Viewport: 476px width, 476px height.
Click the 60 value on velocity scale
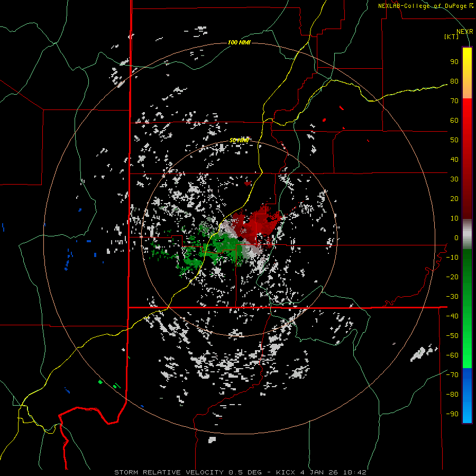point(454,121)
